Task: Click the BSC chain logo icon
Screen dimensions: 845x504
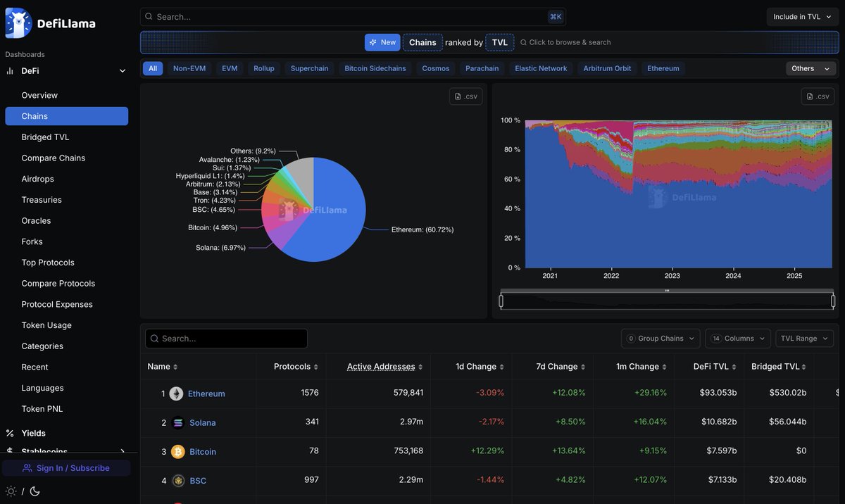Action: pos(178,481)
